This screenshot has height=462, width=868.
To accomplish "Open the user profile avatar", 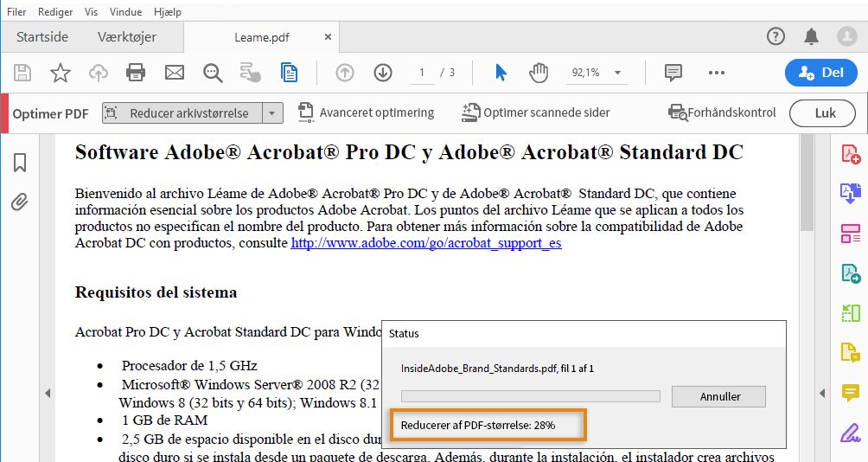I will click(847, 36).
